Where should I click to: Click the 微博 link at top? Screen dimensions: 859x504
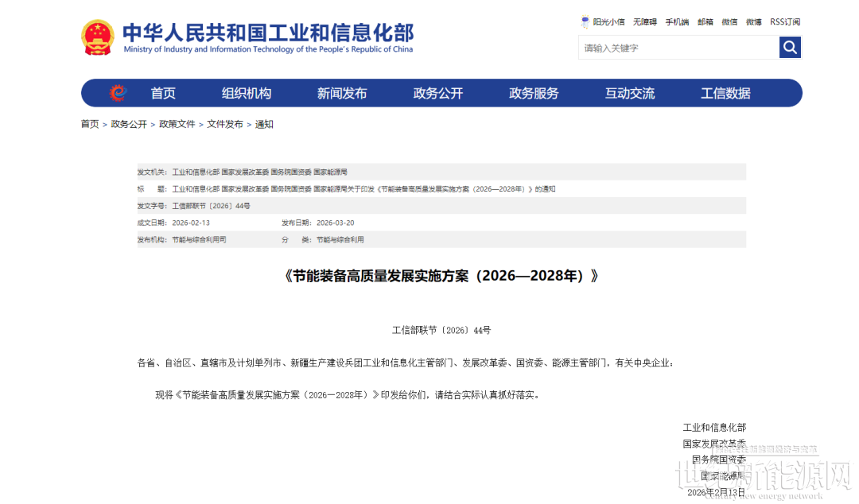pyautogui.click(x=754, y=22)
